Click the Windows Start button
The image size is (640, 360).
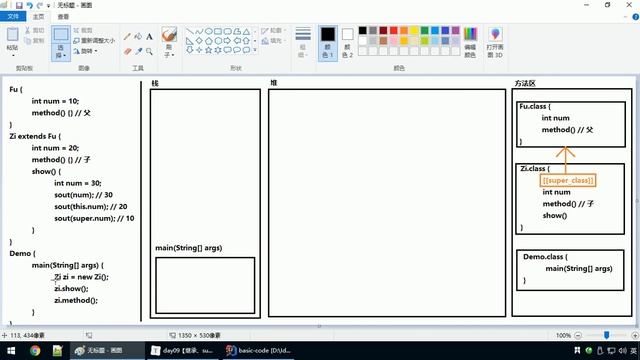click(11, 351)
